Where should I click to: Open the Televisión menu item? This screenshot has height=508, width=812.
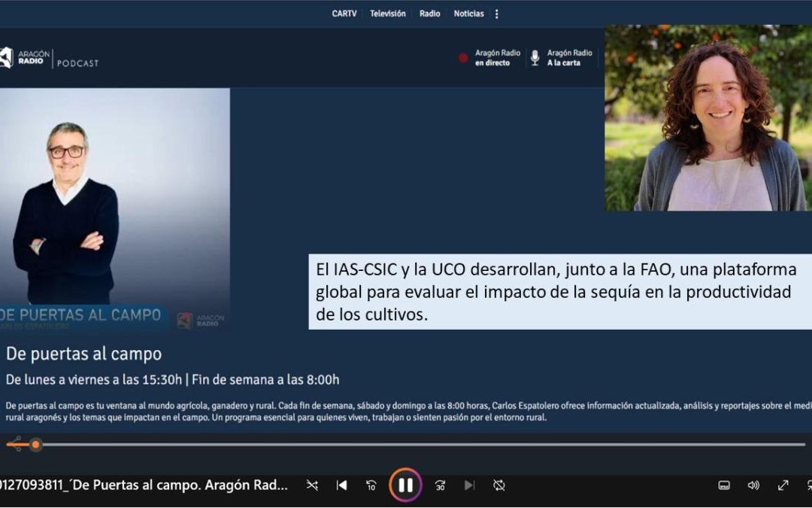click(x=388, y=14)
